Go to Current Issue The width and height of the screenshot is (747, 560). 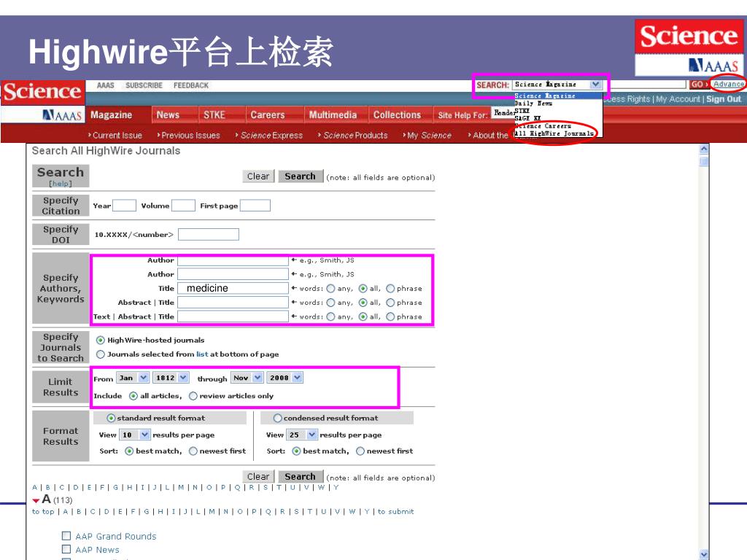pyautogui.click(x=117, y=135)
